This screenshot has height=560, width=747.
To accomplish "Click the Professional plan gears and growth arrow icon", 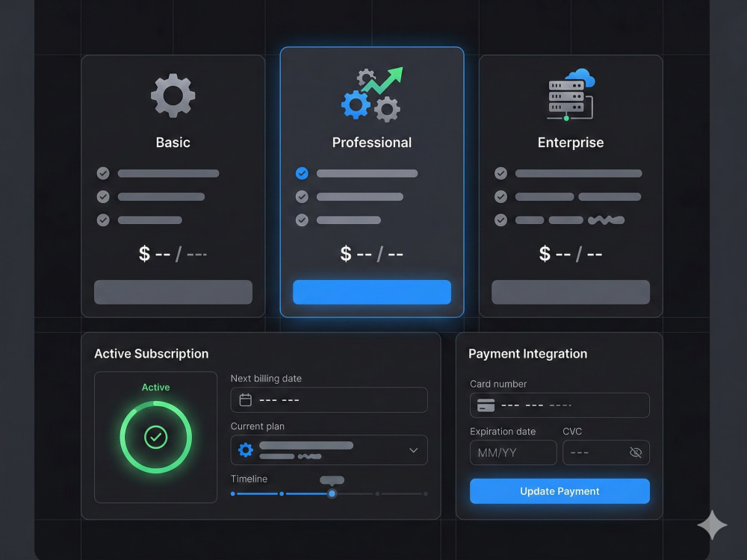I will (x=372, y=94).
